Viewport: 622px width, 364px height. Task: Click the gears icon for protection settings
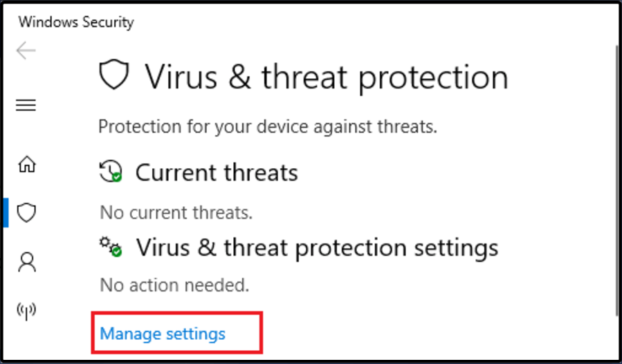pyautogui.click(x=111, y=246)
